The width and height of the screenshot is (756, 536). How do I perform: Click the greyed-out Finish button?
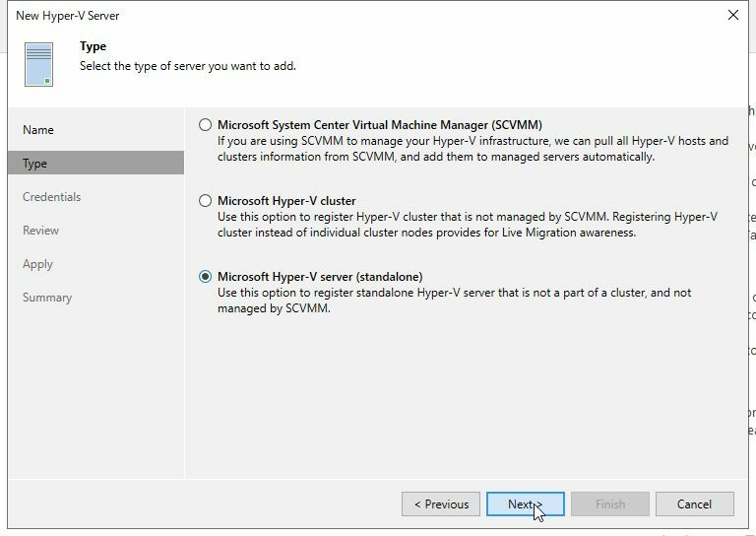(609, 504)
